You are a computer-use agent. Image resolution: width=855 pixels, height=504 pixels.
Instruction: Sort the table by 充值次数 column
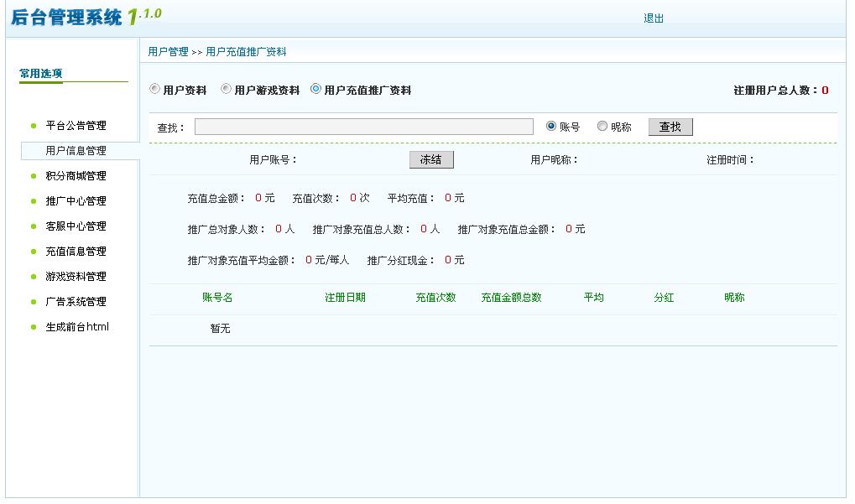click(436, 299)
